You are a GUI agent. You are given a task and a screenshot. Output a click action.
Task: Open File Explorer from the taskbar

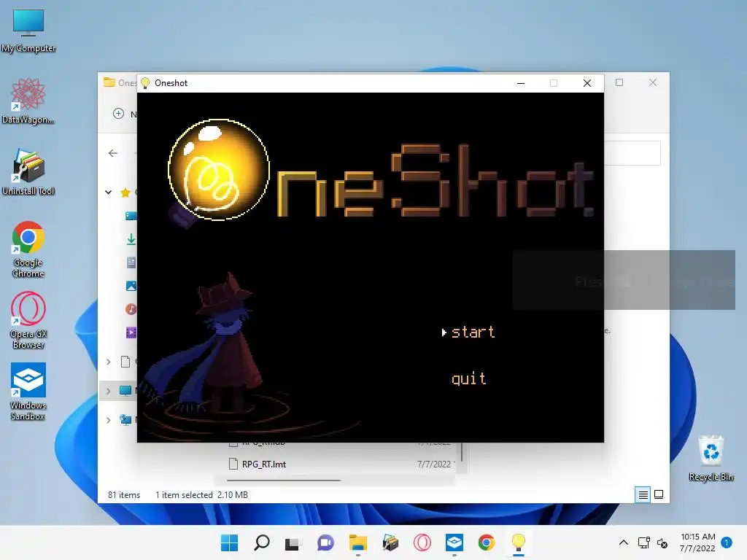tap(357, 542)
